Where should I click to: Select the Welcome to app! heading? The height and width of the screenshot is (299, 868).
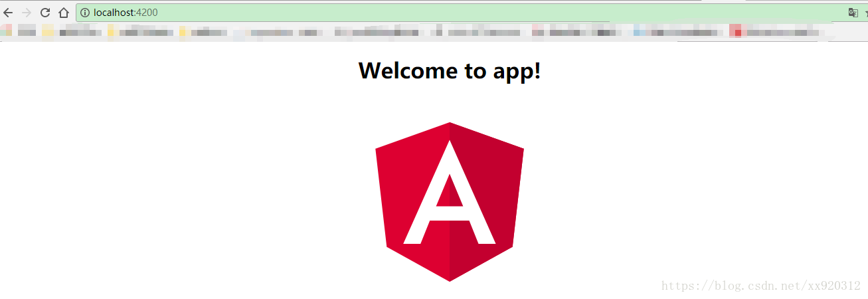[x=450, y=70]
